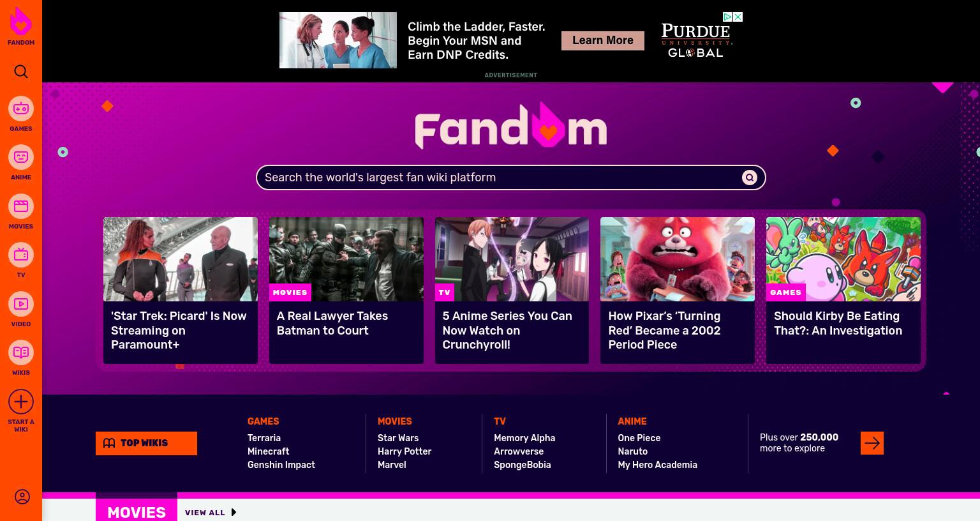Screen dimensions: 980x521
Task: Click the nurses photo in the advertisement
Action: 338,40
